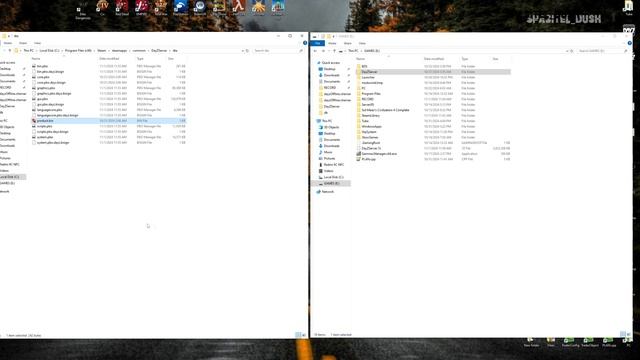Select core.pbo file in left window

[108, 77]
